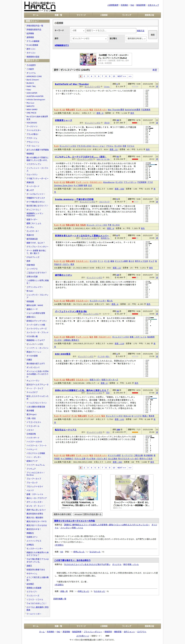Viewport: 185px width, 644px height.
Task: Select ARMORED CORE in the 原作カテゴリ sidebar
Action: pos(34,76)
